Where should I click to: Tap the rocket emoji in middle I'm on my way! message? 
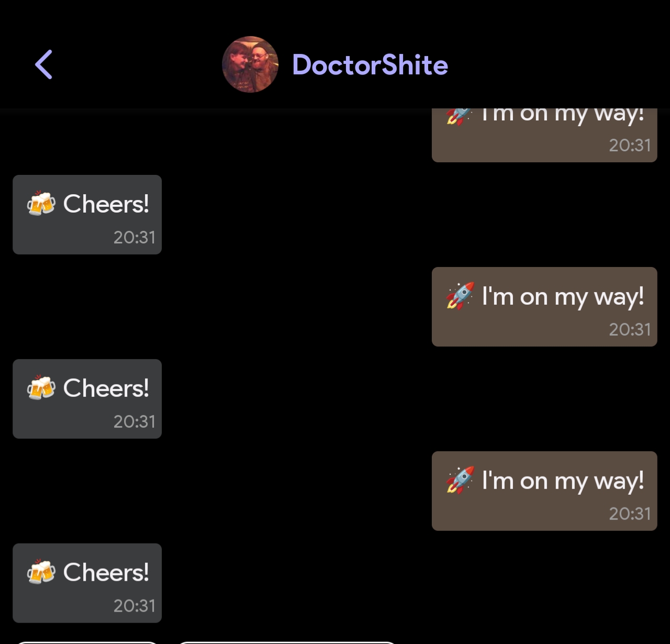tap(460, 296)
